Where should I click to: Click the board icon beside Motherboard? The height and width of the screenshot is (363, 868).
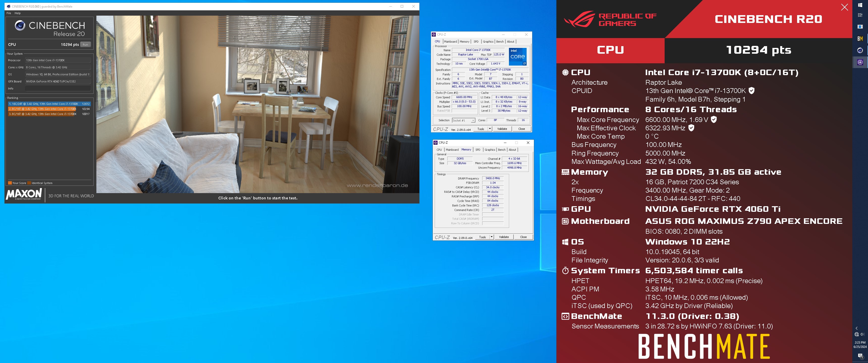(565, 221)
